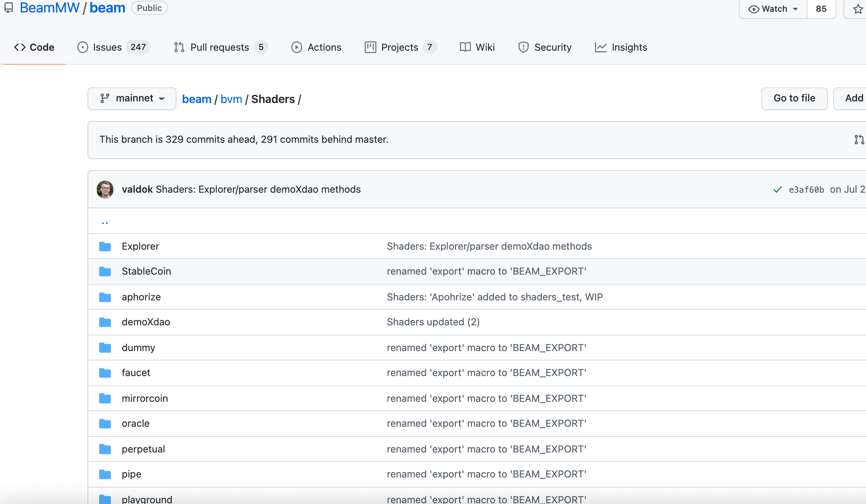Click the Explorer folder icon
Viewport: 866px width, 504px height.
coord(105,247)
